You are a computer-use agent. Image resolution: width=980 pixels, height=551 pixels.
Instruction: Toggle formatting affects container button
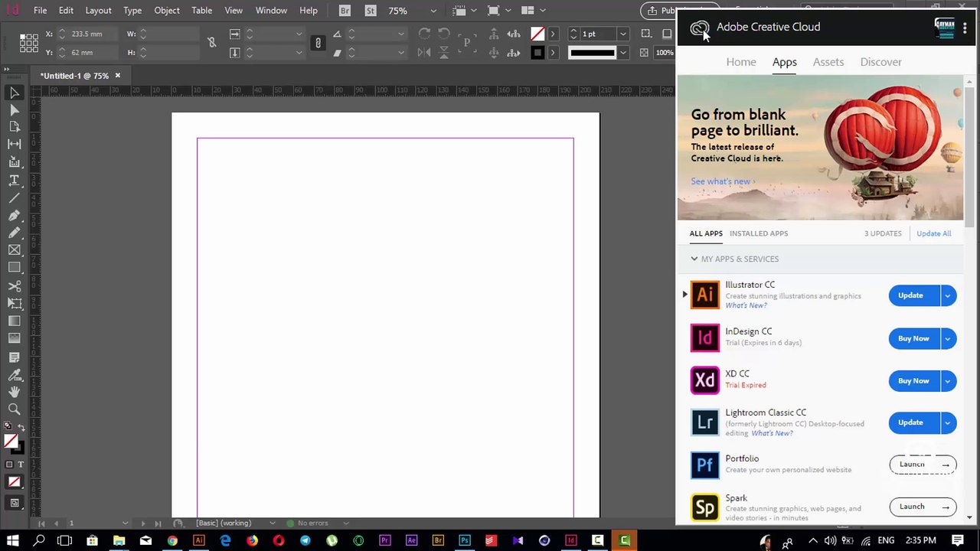pyautogui.click(x=9, y=465)
